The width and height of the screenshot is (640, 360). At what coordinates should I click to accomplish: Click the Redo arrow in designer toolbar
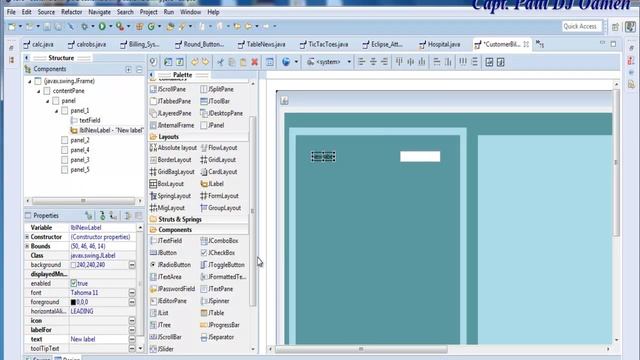pos(205,62)
